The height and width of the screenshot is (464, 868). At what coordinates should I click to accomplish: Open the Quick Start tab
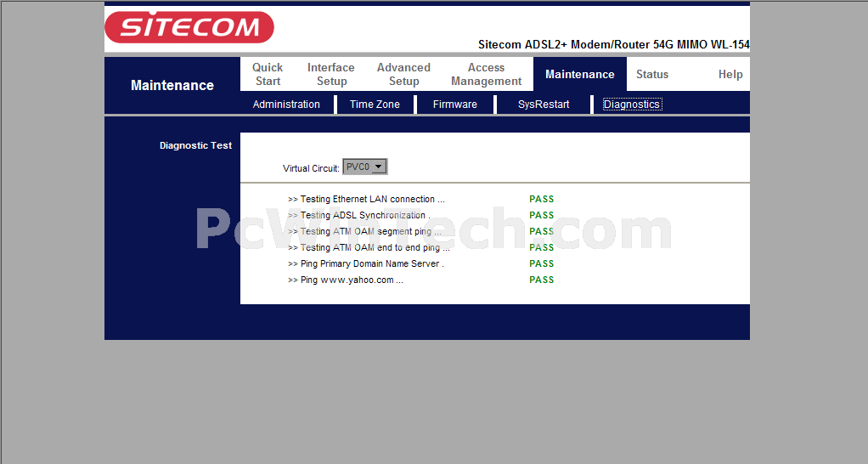pos(268,74)
